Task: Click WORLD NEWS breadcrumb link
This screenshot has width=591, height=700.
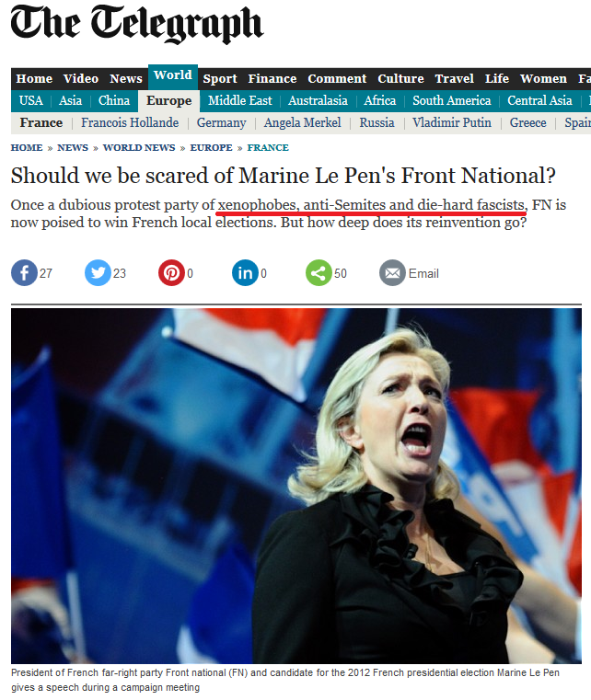Action: 139,148
